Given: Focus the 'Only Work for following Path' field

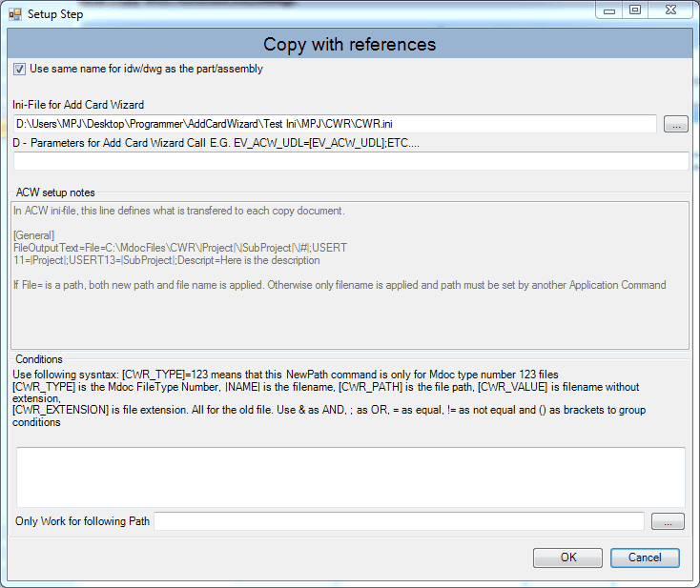Looking at the screenshot, I should pos(399,521).
